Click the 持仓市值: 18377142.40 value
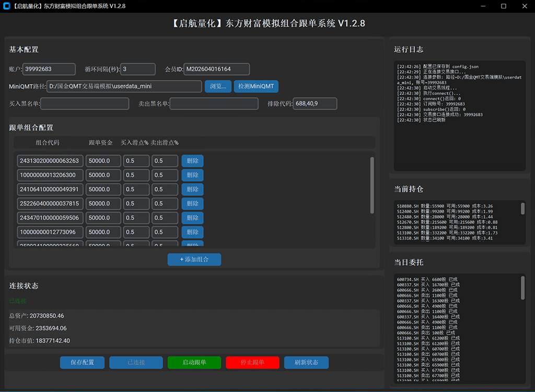Viewport: 535px width, 392px height. (x=40, y=341)
